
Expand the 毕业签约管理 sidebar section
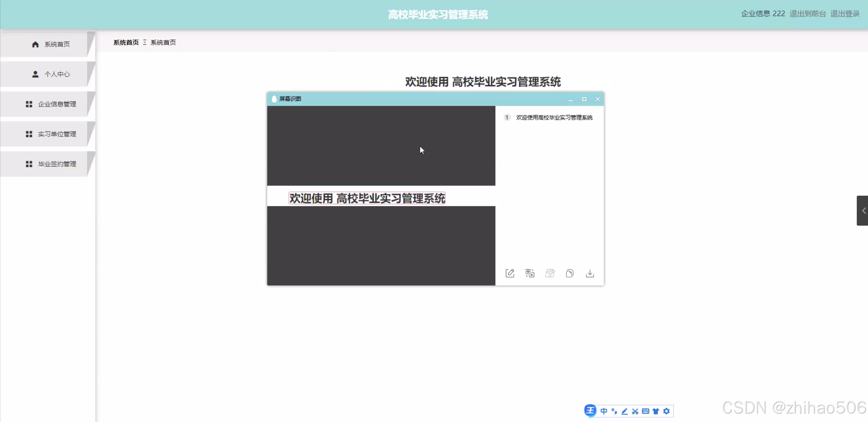pyautogui.click(x=57, y=164)
